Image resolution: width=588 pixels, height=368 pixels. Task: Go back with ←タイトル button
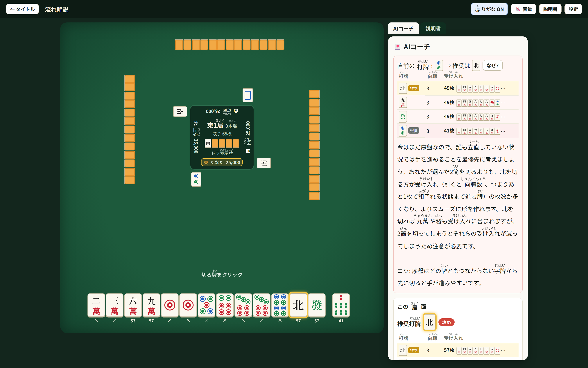coord(22,9)
